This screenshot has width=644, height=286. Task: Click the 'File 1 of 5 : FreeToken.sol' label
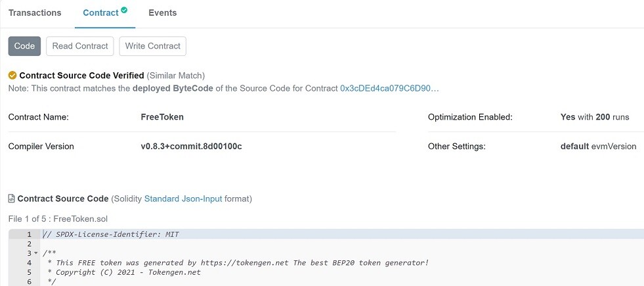tap(58, 219)
